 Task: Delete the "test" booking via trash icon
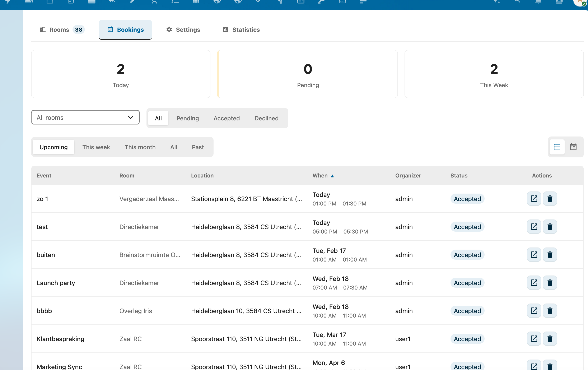(550, 227)
